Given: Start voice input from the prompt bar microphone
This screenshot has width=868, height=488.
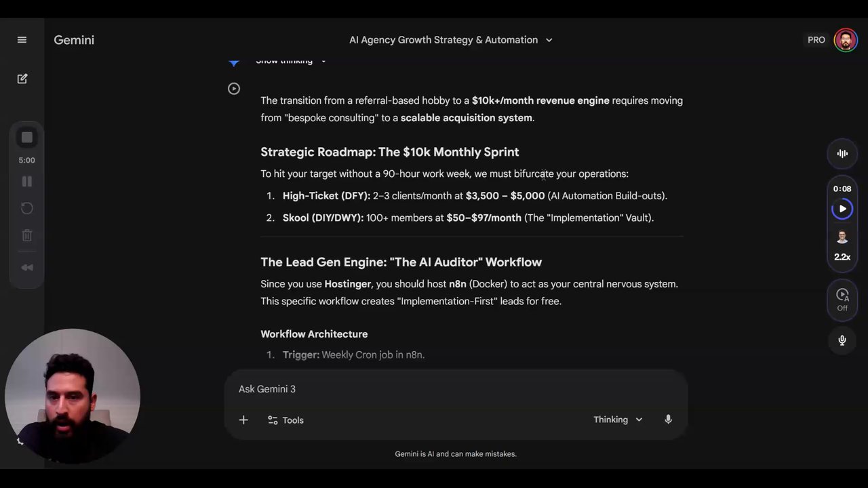Looking at the screenshot, I should click(x=668, y=420).
